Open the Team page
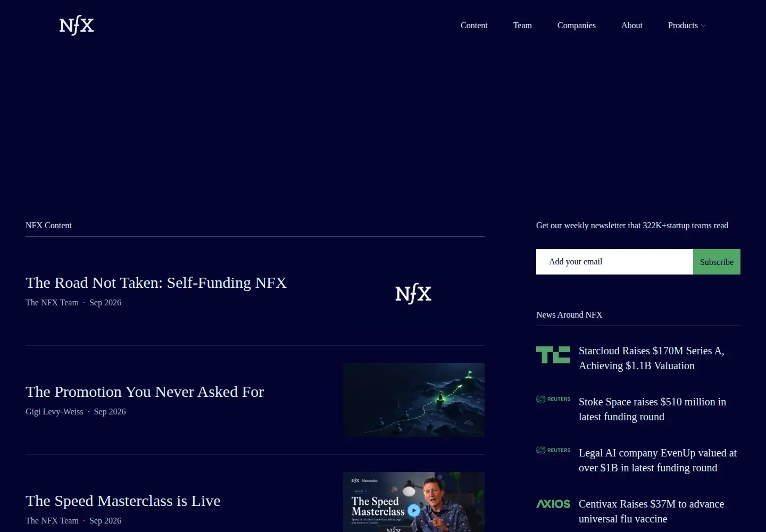The height and width of the screenshot is (532, 766). click(522, 26)
